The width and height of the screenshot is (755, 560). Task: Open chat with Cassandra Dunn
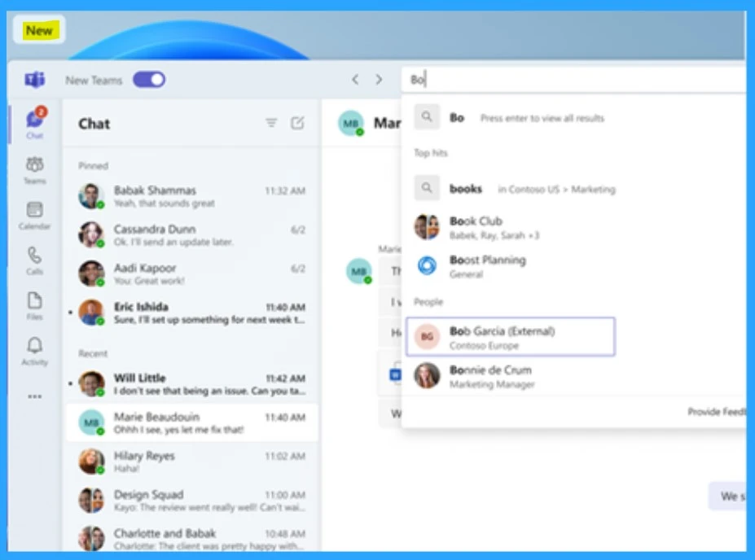(x=191, y=234)
